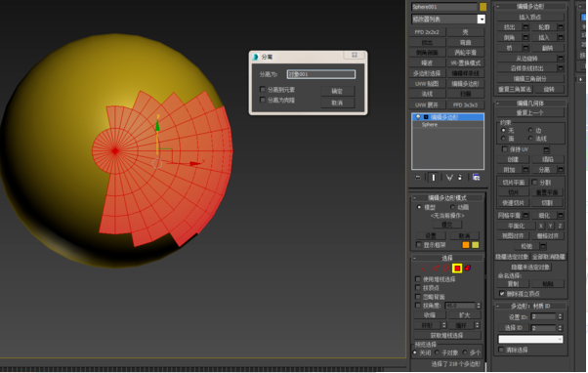Collapse 编辑几何体 rollout header
588x373 pixels.
(530, 104)
